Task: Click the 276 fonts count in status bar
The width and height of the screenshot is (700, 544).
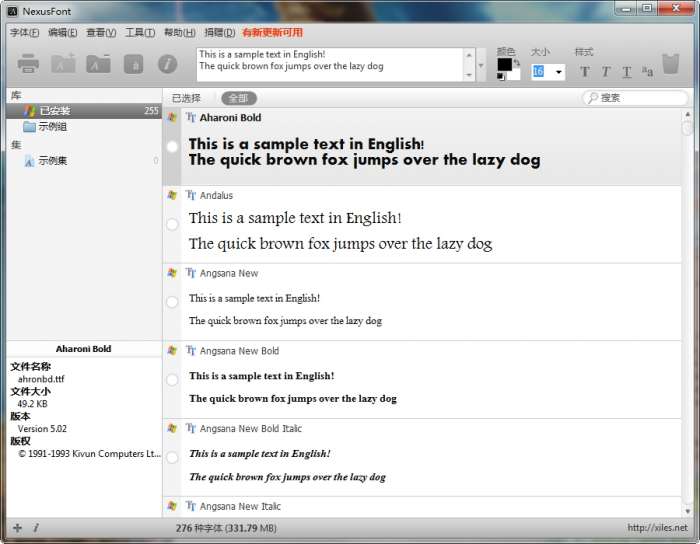Action: click(226, 528)
